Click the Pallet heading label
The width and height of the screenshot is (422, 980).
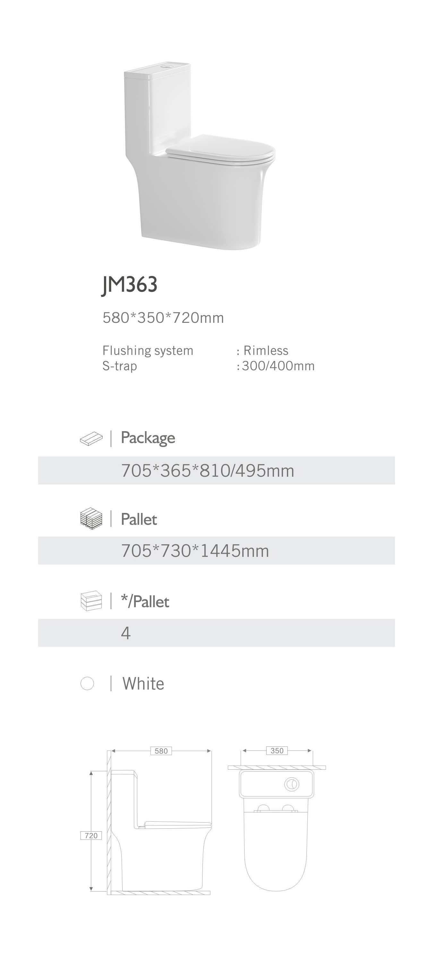pos(139,519)
